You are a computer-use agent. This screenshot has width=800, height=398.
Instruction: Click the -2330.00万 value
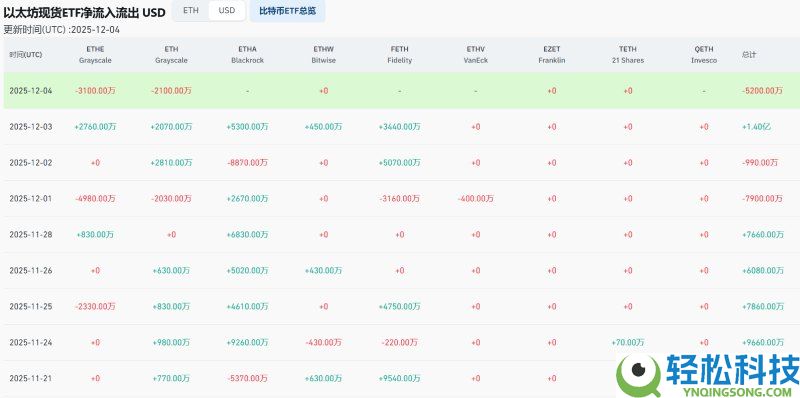click(x=95, y=307)
